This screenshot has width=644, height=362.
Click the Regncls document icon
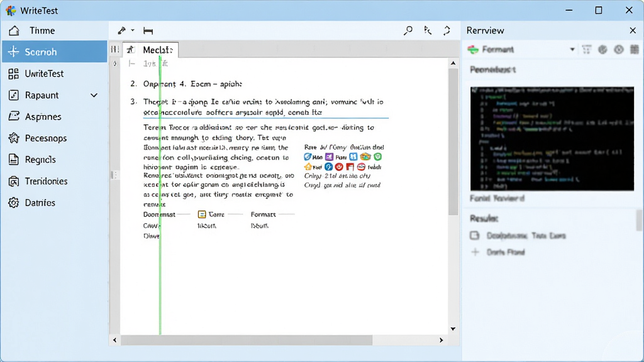14,160
